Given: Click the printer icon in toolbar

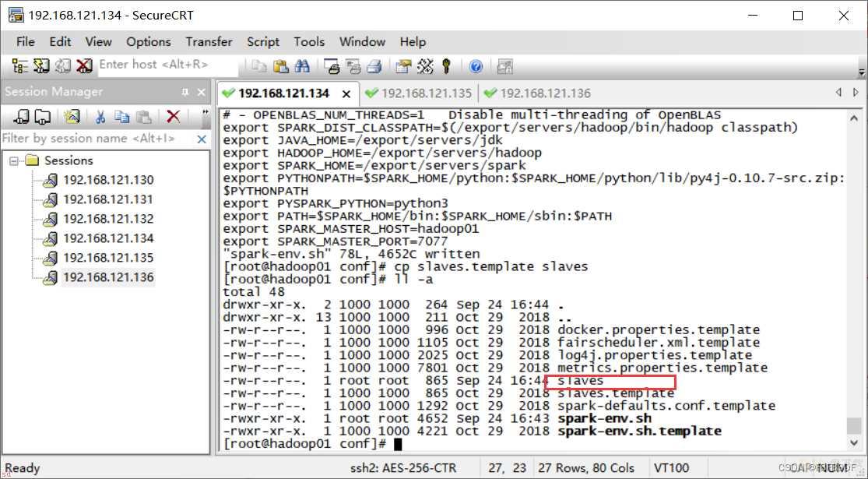Looking at the screenshot, I should pos(374,67).
